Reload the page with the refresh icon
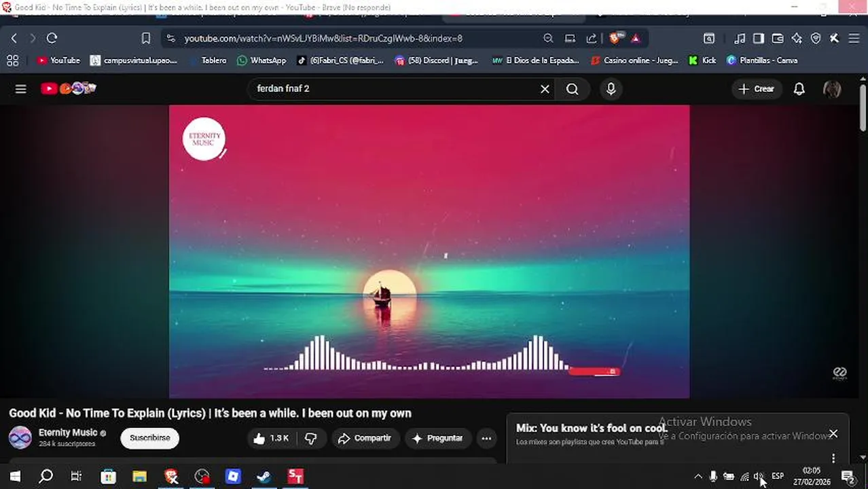 click(52, 39)
